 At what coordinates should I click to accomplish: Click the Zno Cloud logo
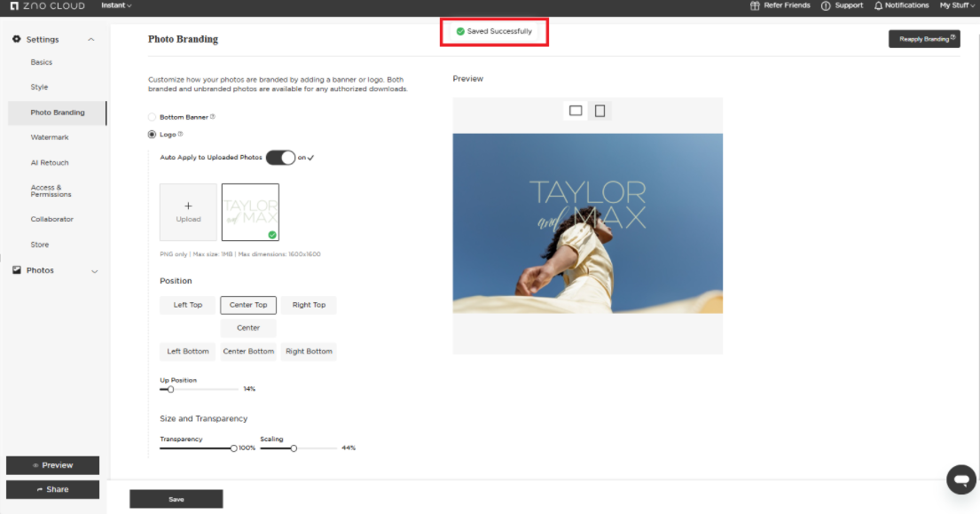pos(47,6)
